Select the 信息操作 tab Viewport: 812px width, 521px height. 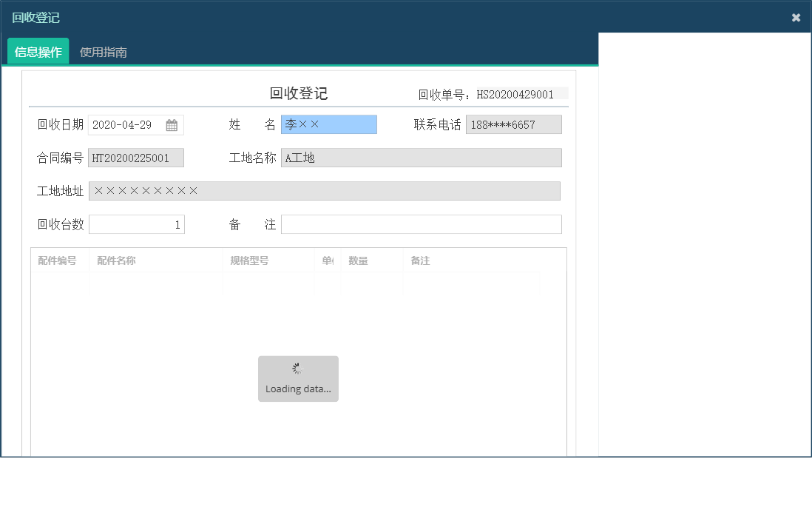click(37, 52)
